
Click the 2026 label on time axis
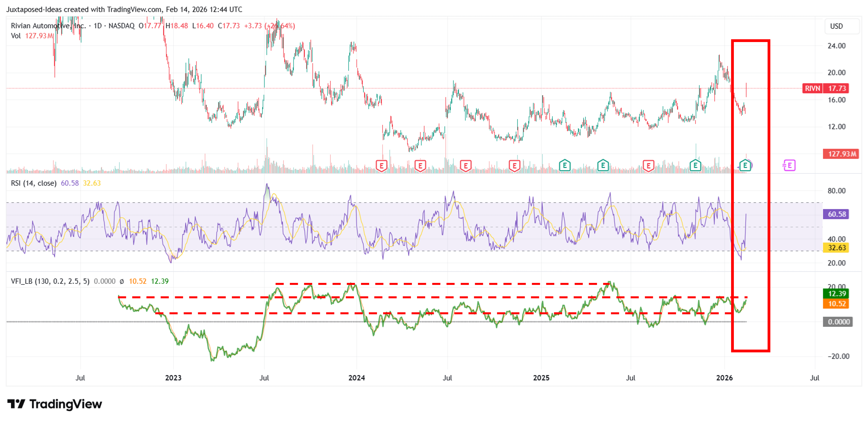point(724,377)
